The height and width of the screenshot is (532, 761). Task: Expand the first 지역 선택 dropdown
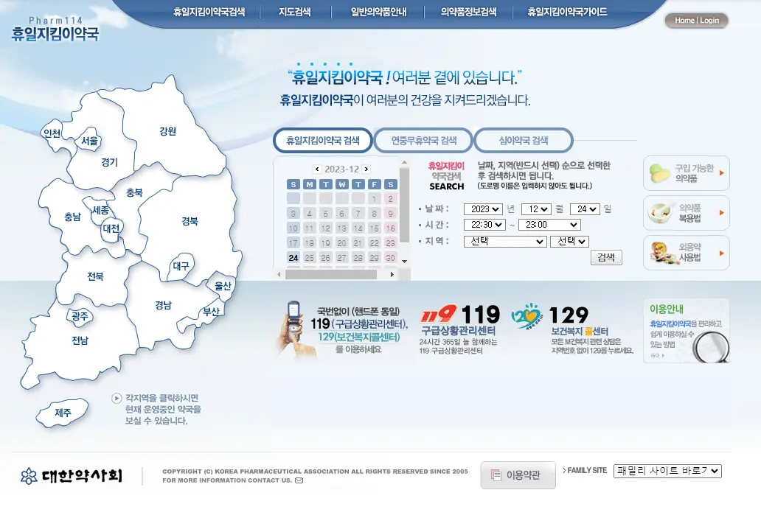(504, 241)
